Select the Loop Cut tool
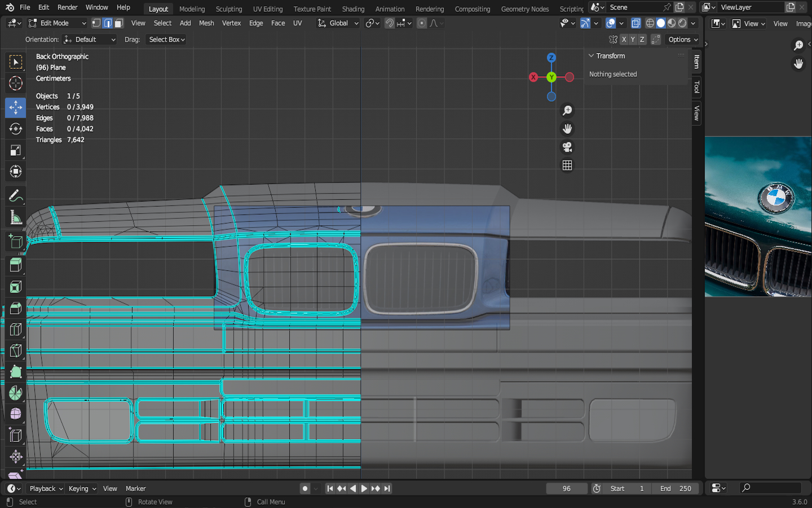The height and width of the screenshot is (508, 812). pyautogui.click(x=15, y=329)
